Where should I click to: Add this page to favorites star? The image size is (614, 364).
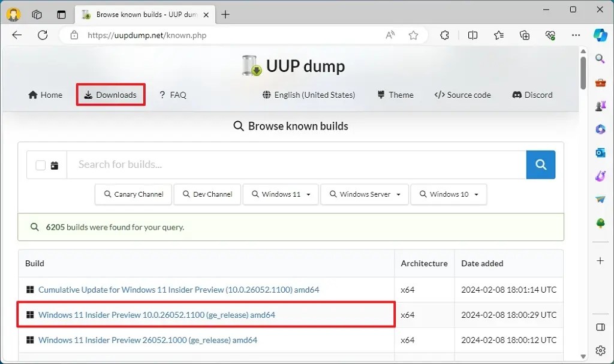pos(413,35)
